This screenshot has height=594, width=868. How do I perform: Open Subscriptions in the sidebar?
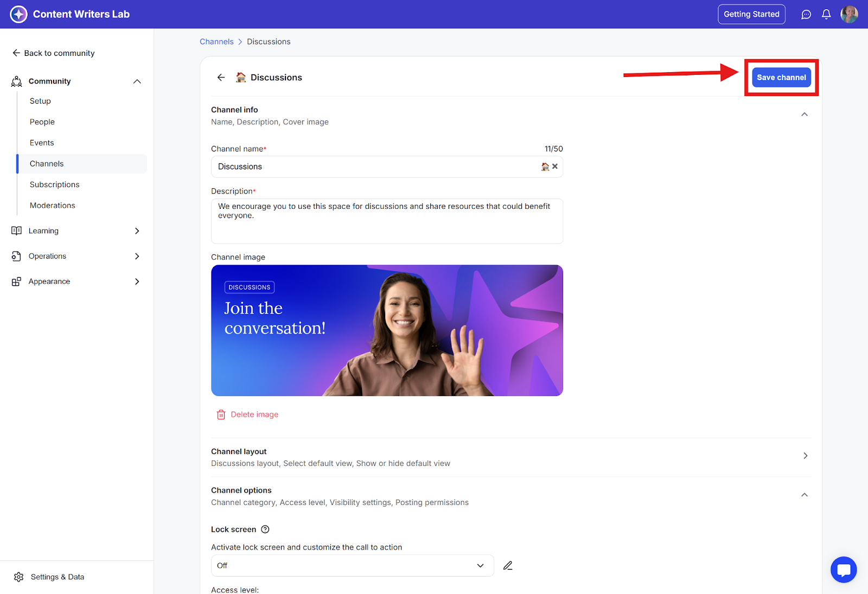click(55, 184)
